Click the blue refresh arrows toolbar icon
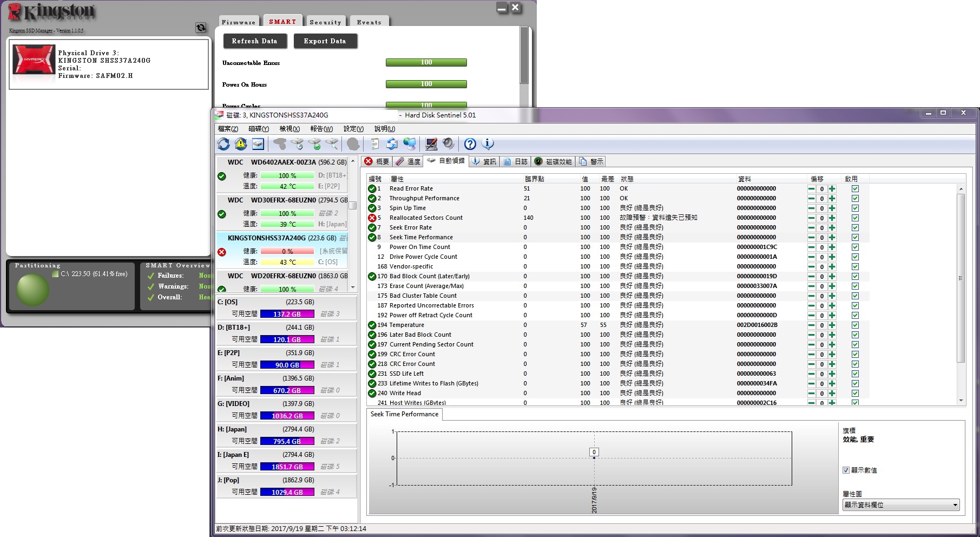 tap(223, 144)
